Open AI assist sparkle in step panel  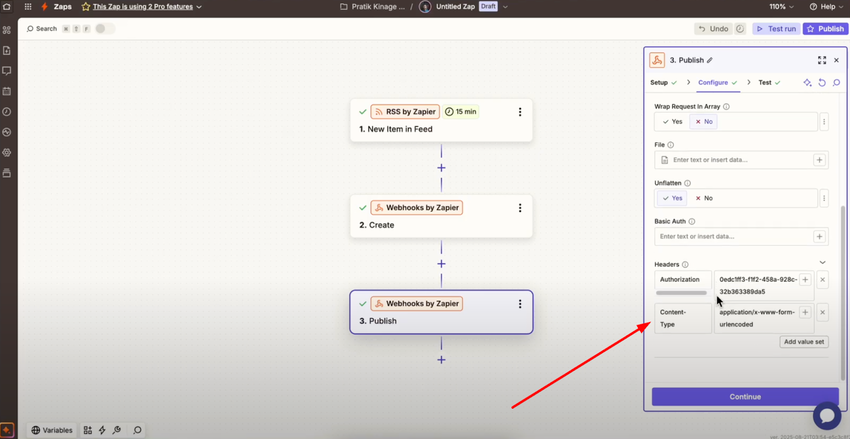[808, 82]
